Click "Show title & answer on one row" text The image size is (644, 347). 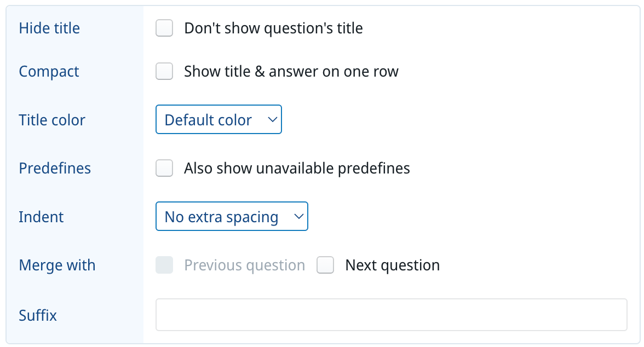(291, 71)
